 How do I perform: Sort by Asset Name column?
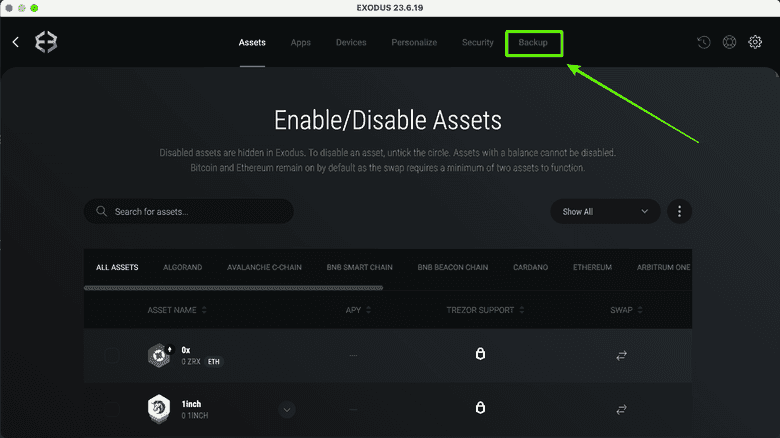[x=176, y=310]
